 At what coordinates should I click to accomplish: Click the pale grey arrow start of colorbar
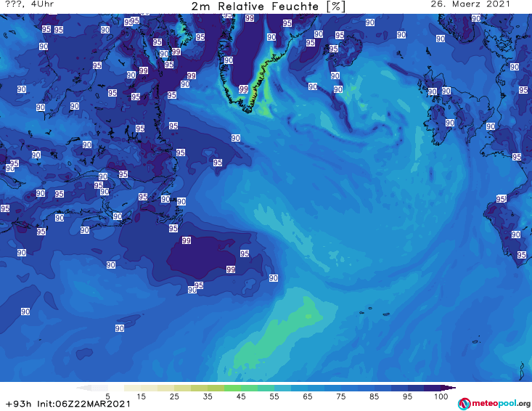tap(83, 388)
